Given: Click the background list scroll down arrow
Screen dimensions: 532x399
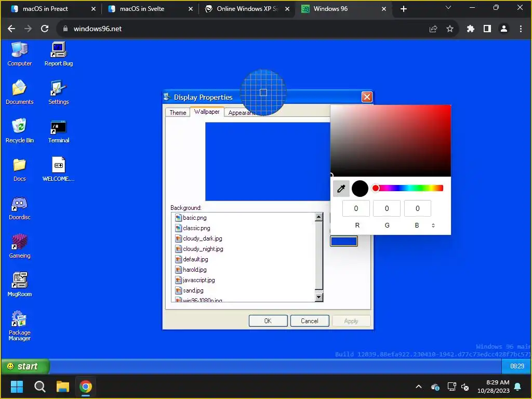Looking at the screenshot, I should coord(318,298).
